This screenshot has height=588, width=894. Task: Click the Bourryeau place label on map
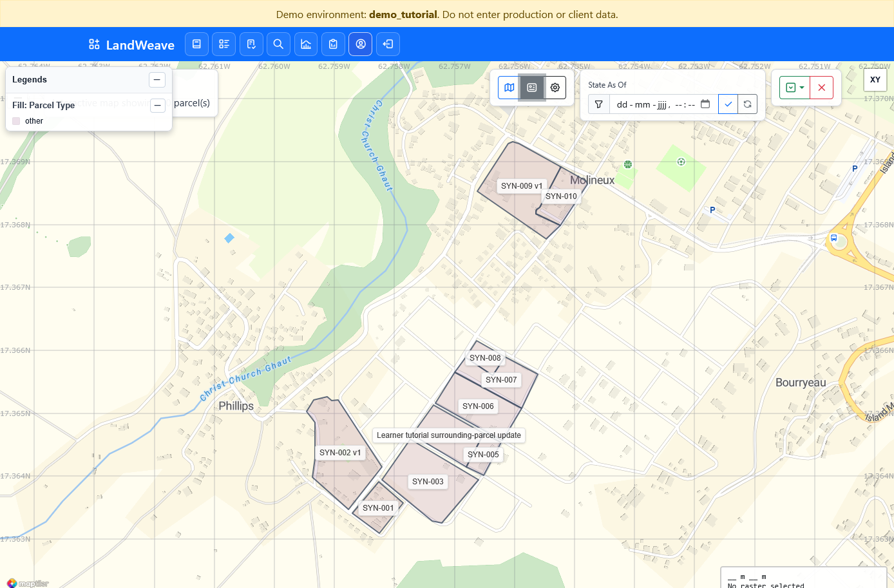801,383
